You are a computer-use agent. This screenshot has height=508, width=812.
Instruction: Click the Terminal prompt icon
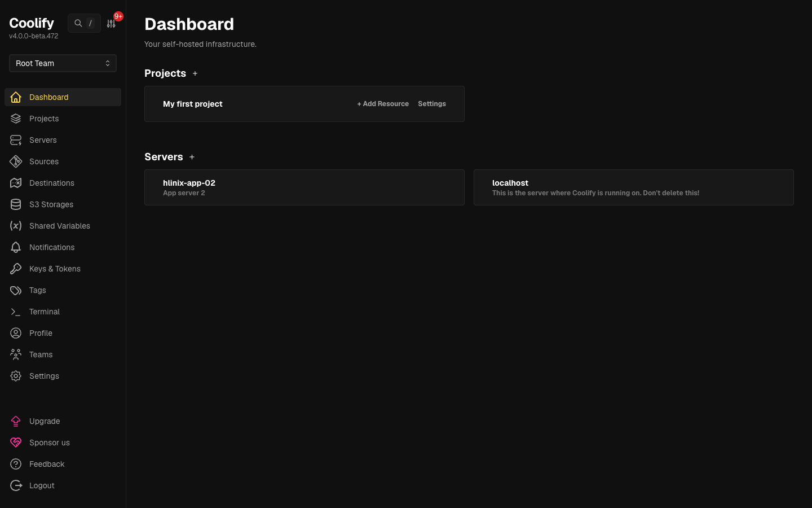pyautogui.click(x=16, y=312)
